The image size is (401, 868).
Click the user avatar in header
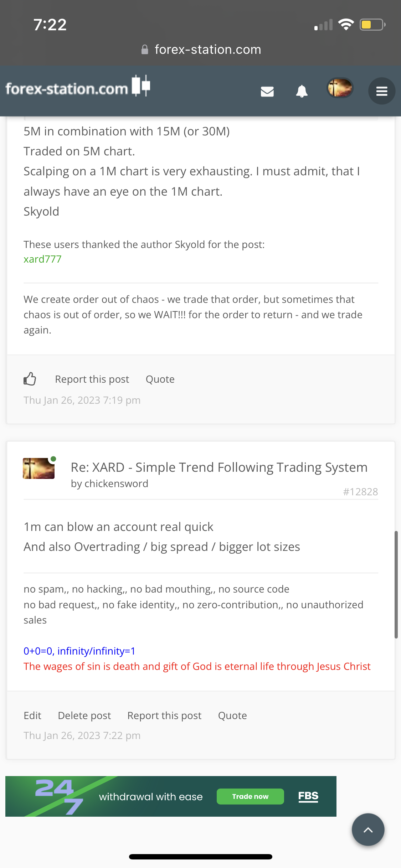click(340, 88)
